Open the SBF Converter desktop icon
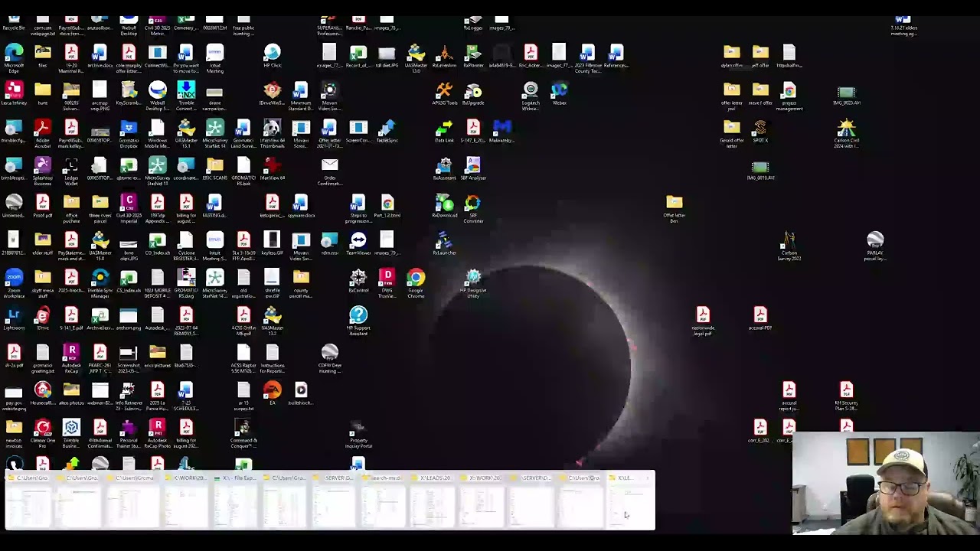980x551 pixels. (x=473, y=204)
